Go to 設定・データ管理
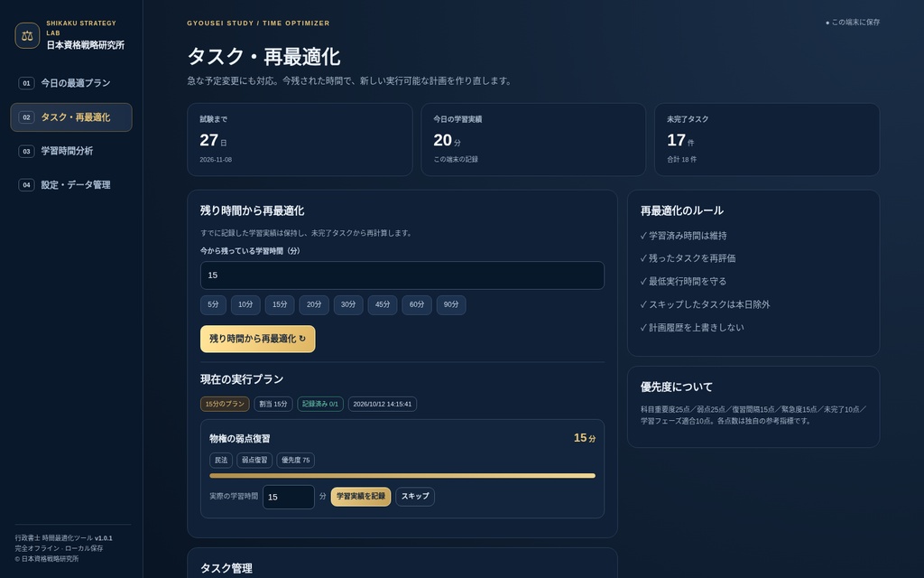This screenshot has height=578, width=924. click(71, 185)
